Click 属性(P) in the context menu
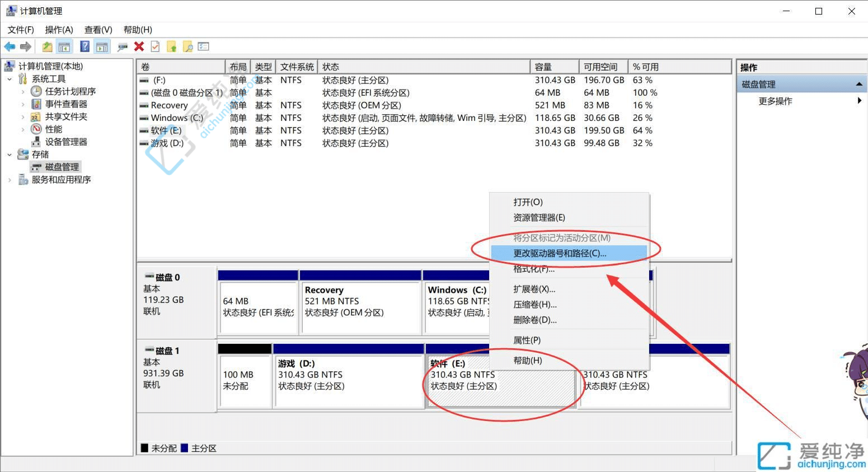 [x=527, y=340]
